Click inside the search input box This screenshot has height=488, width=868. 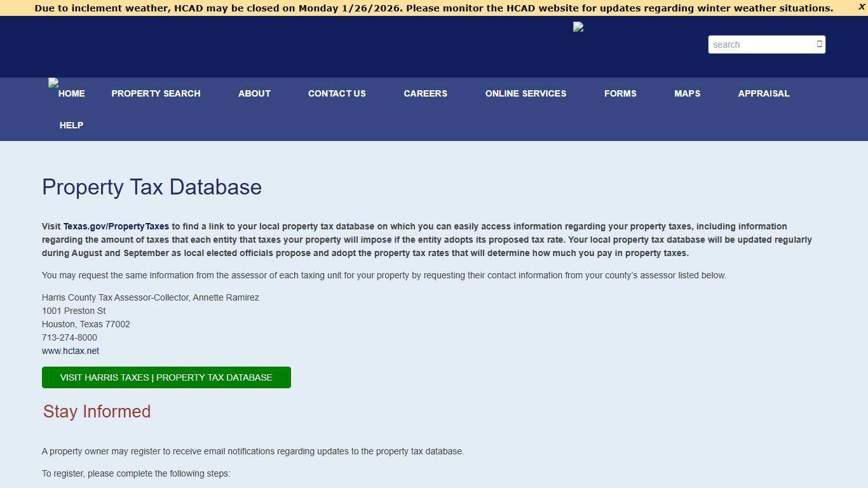[756, 44]
